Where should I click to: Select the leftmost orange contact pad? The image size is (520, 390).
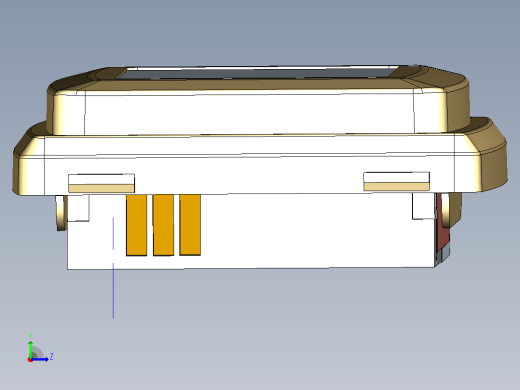coord(136,225)
